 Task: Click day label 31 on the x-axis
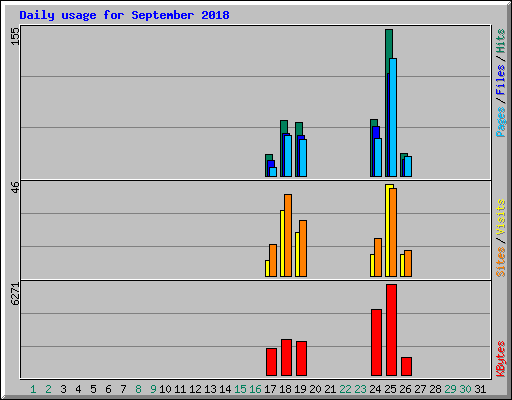480,389
